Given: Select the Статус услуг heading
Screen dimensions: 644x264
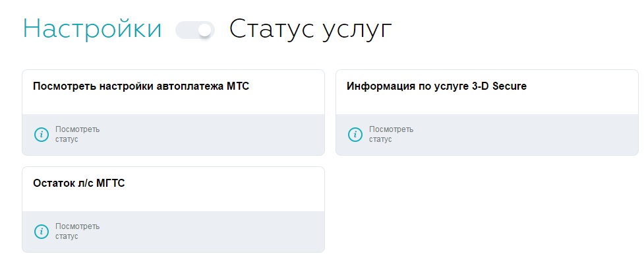Looking at the screenshot, I should tap(310, 30).
